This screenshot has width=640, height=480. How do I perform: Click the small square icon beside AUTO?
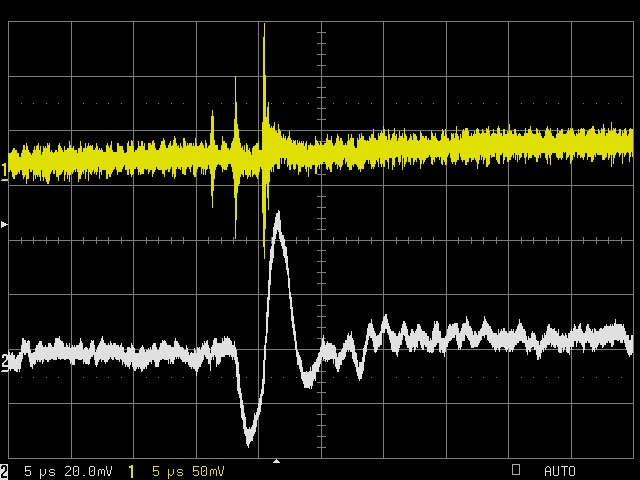pos(516,469)
